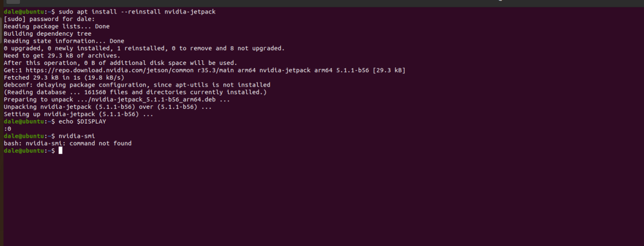Click the 'Fetched 29.3 kB in 1s' line
644x246 pixels.
[x=64, y=77]
